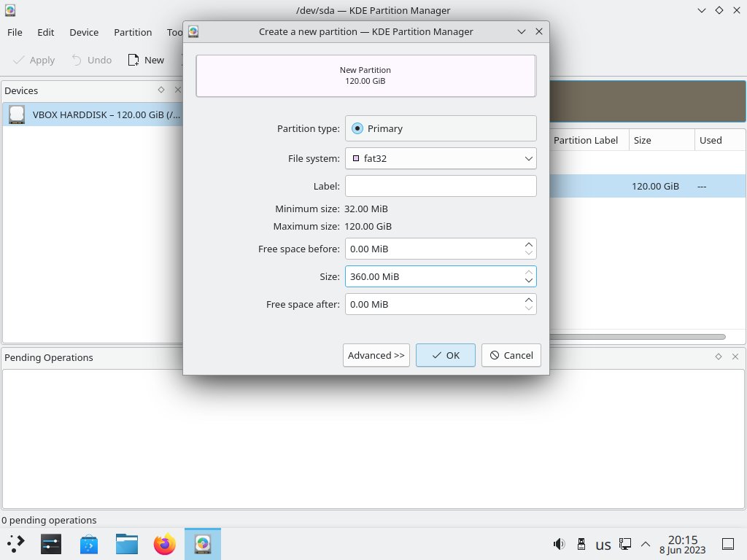Screen dimensions: 747x560
Task: Close the Create a new partition dialog
Action: click(539, 31)
